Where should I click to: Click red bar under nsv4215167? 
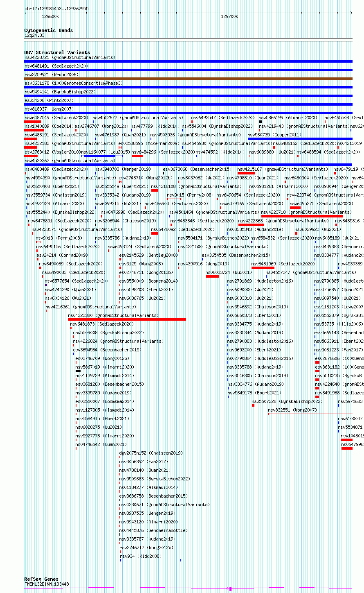(246, 173)
